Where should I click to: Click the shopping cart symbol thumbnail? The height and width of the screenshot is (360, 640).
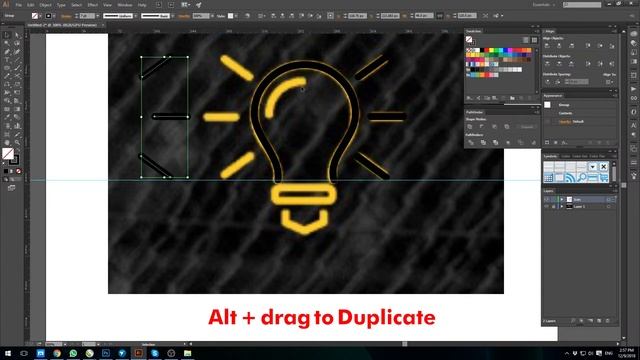(x=603, y=177)
